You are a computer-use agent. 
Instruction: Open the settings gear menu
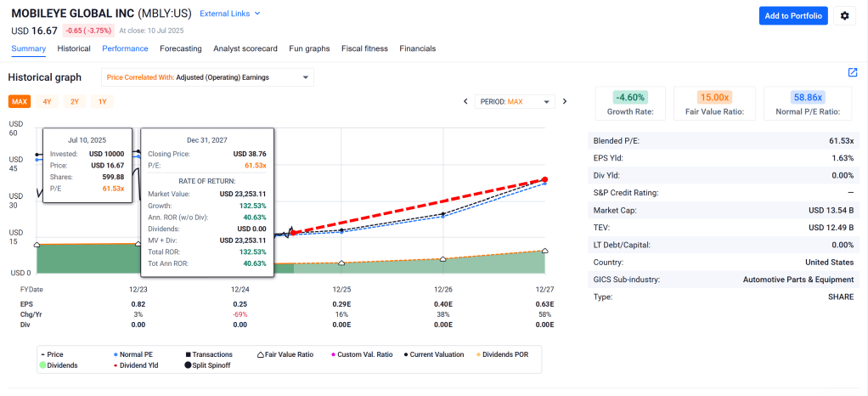(843, 16)
